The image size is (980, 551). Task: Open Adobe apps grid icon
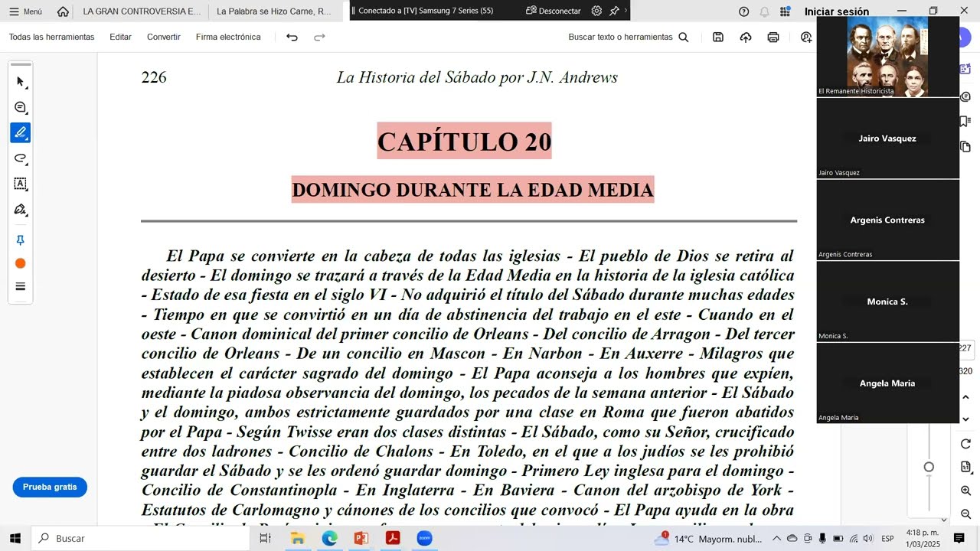pyautogui.click(x=785, y=11)
